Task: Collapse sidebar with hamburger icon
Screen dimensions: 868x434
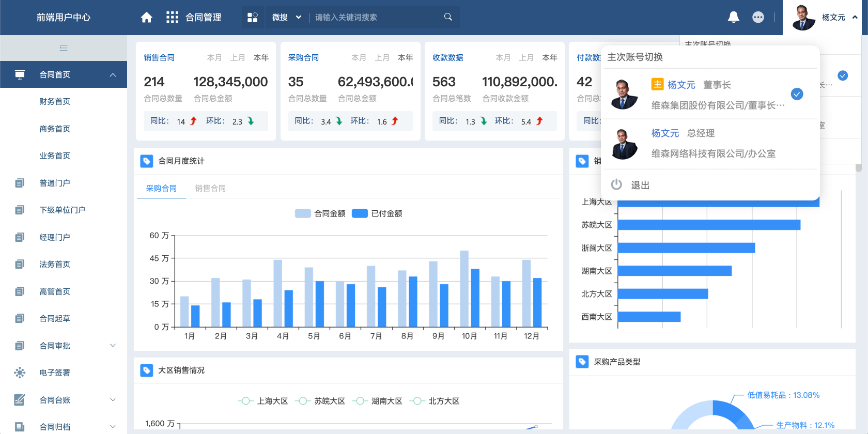Action: coord(64,48)
